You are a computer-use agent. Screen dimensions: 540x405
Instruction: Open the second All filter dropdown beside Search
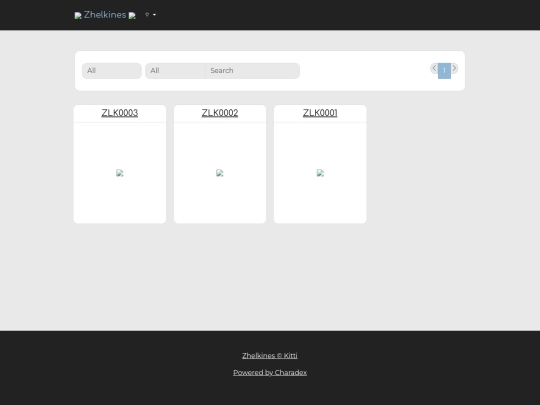(175, 71)
